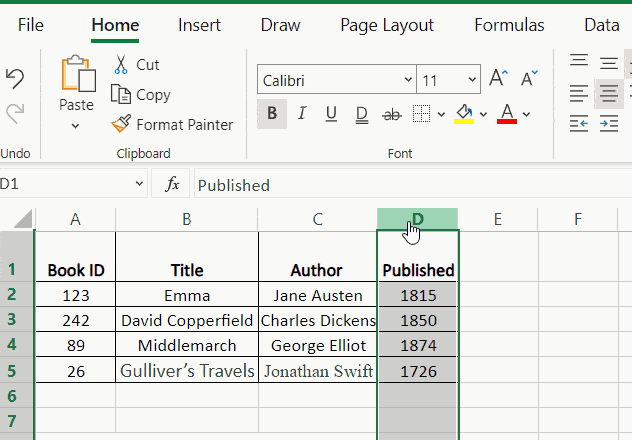The height and width of the screenshot is (440, 632).
Task: Click the Align Left icon
Action: coord(579,94)
